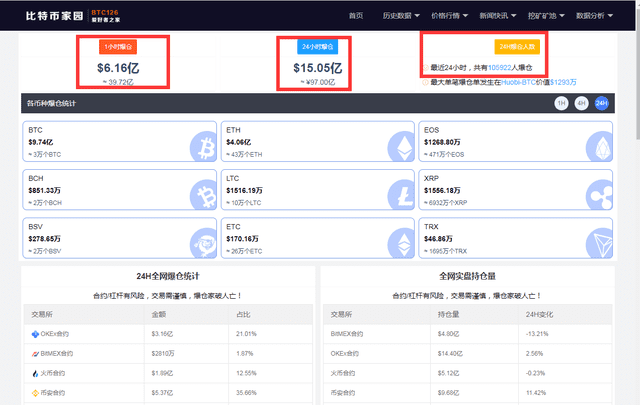The height and width of the screenshot is (405, 640).
Task: Click the BitMEX合约 exchange logo in 爆仓统计 table
Action: tap(35, 354)
